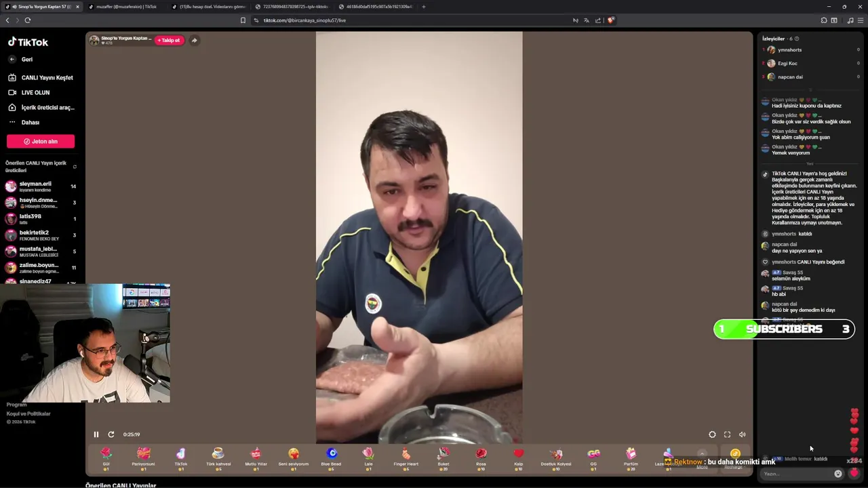The image size is (868, 488).
Task: Click the TikTok logo in the sidebar
Action: (28, 42)
